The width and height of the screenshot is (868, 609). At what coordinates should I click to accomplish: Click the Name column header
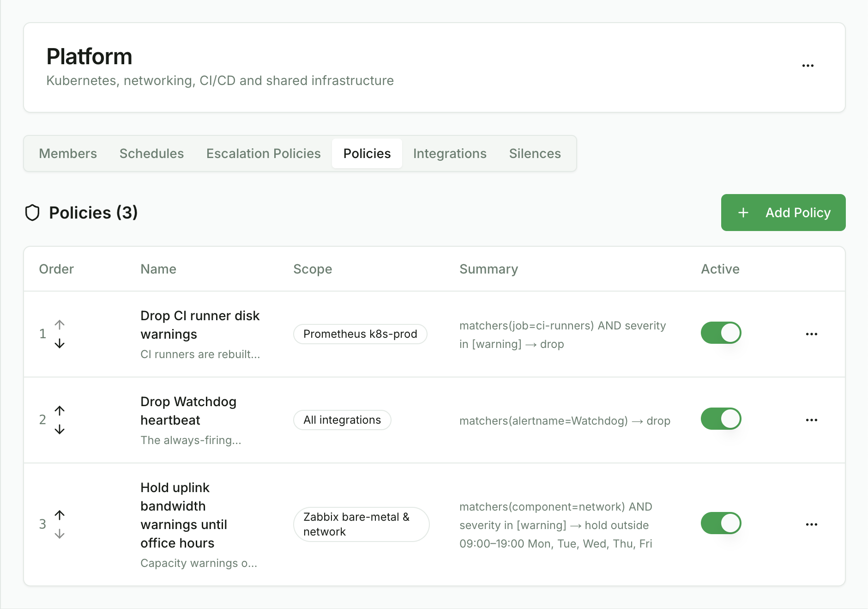point(158,269)
